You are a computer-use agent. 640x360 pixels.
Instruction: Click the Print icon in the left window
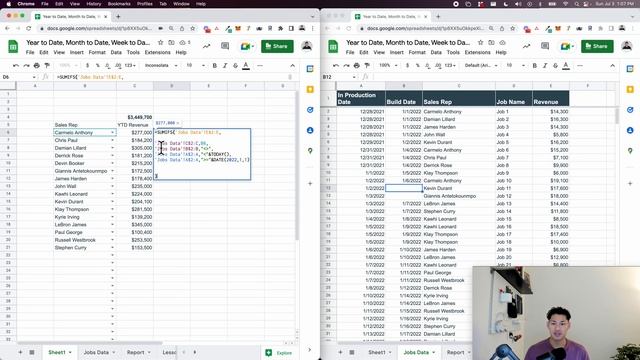(x=37, y=65)
